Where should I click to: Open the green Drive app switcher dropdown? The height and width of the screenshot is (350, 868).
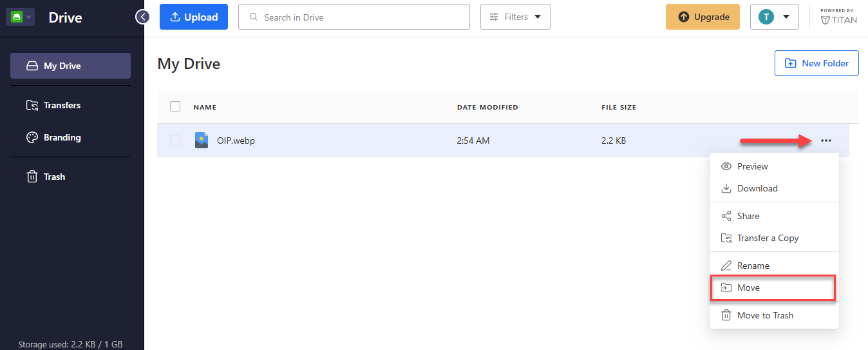coord(20,17)
